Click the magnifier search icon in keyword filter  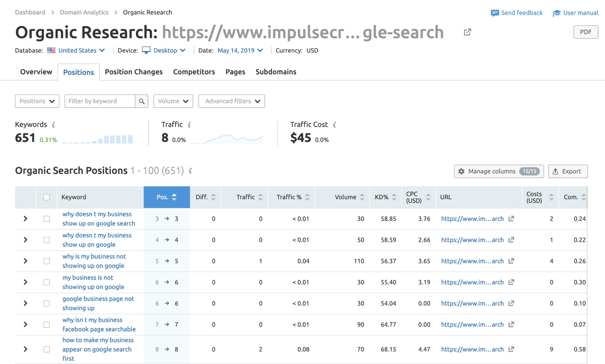[x=141, y=101]
